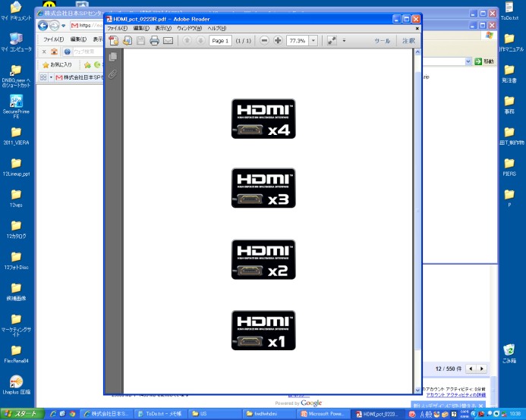
Task: Switch to Microsoft PowerPoint taskbar item
Action: coord(323,414)
